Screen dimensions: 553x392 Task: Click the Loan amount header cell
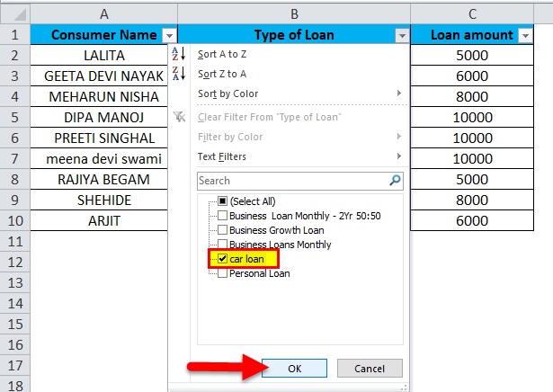472,35
